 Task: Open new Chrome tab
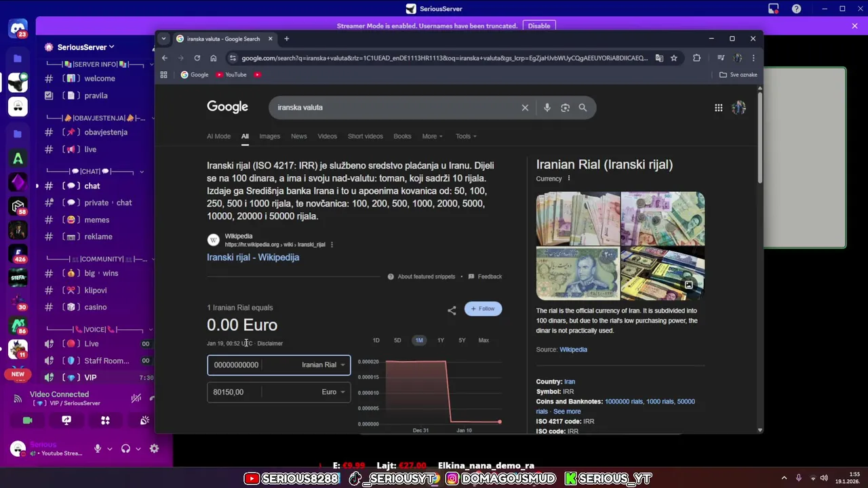point(286,39)
